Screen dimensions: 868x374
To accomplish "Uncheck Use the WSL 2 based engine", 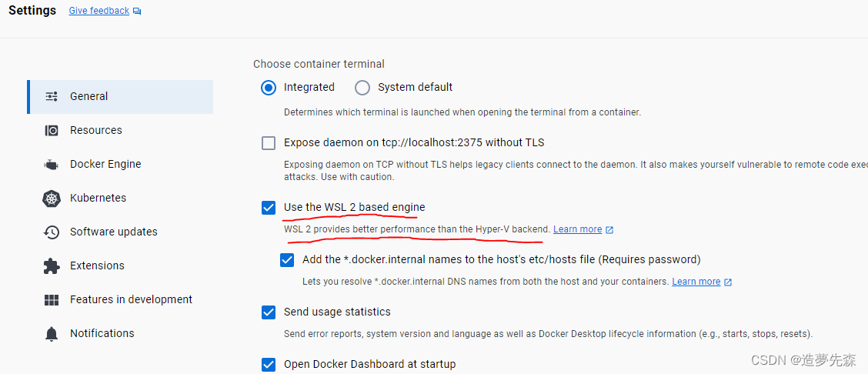I will [x=269, y=208].
